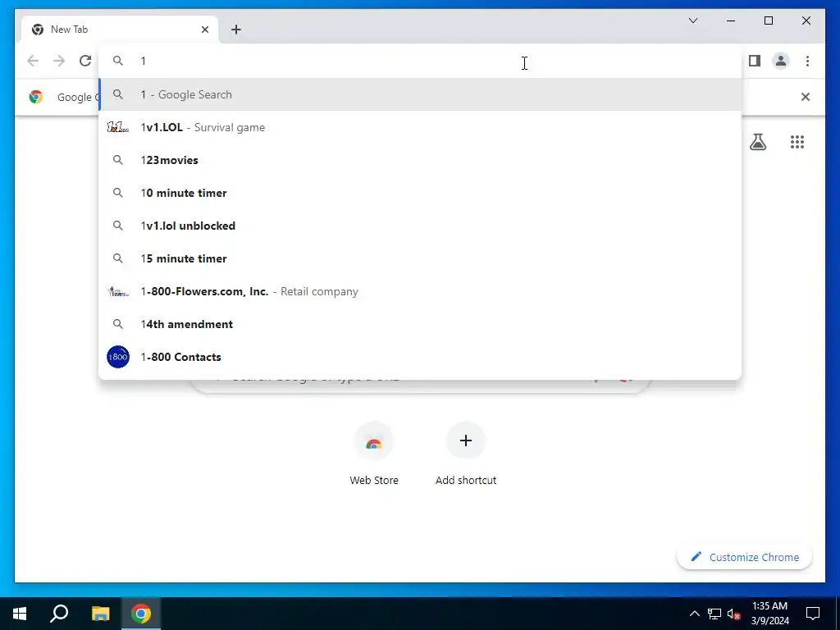Pick '1-800-Flowers.com, Inc.' suggestion
The height and width of the screenshot is (630, 840).
coord(420,291)
